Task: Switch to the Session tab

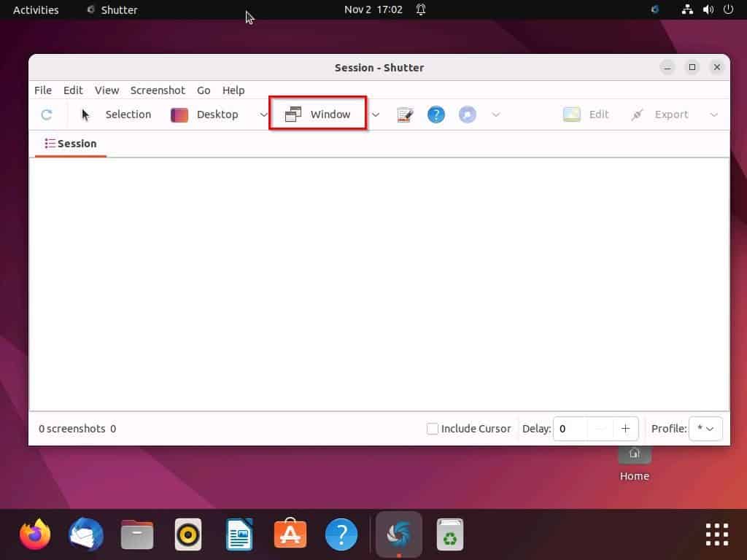Action: coord(71,144)
